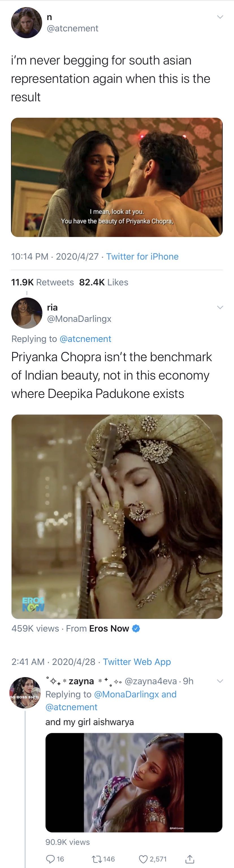Open Twitter Web App source link
Image resolution: width=234 pixels, height=868 pixels.
pos(137,662)
